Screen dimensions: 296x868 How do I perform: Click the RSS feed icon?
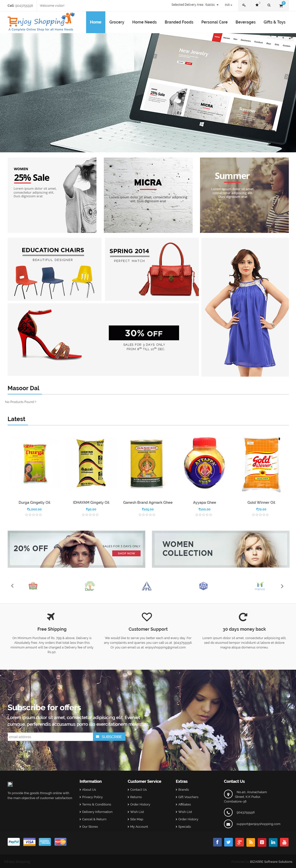tap(250, 842)
